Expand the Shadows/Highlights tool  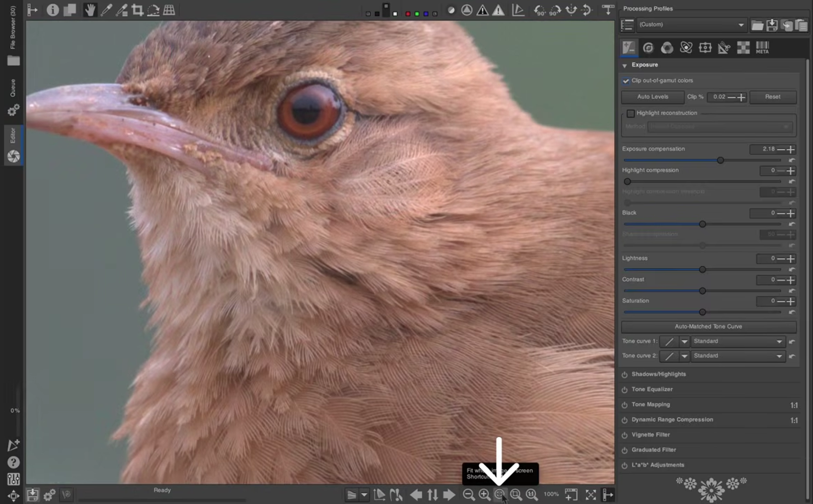click(659, 374)
